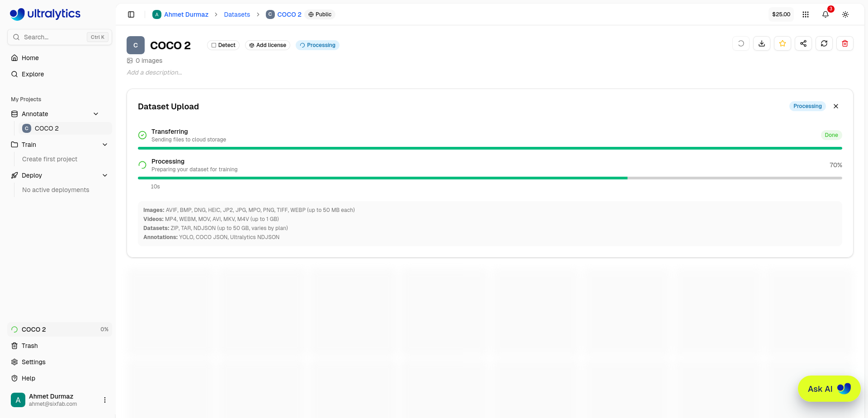The width and height of the screenshot is (868, 418).
Task: Collapse the Deploy section chevron
Action: click(x=105, y=175)
